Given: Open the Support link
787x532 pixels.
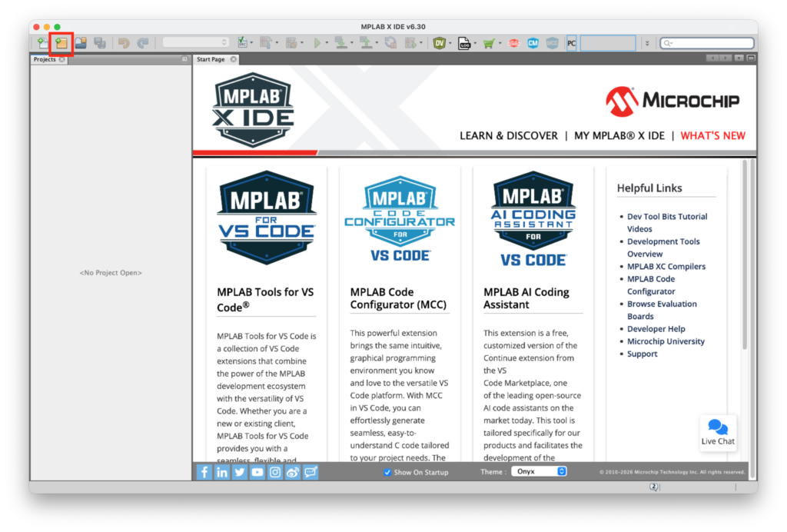Looking at the screenshot, I should pos(642,354).
